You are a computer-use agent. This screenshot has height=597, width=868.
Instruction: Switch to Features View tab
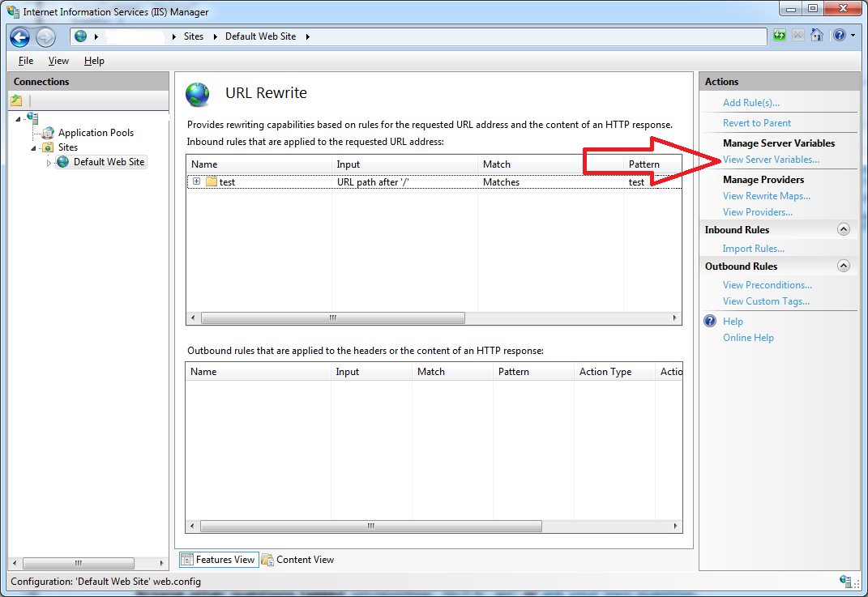pos(218,560)
